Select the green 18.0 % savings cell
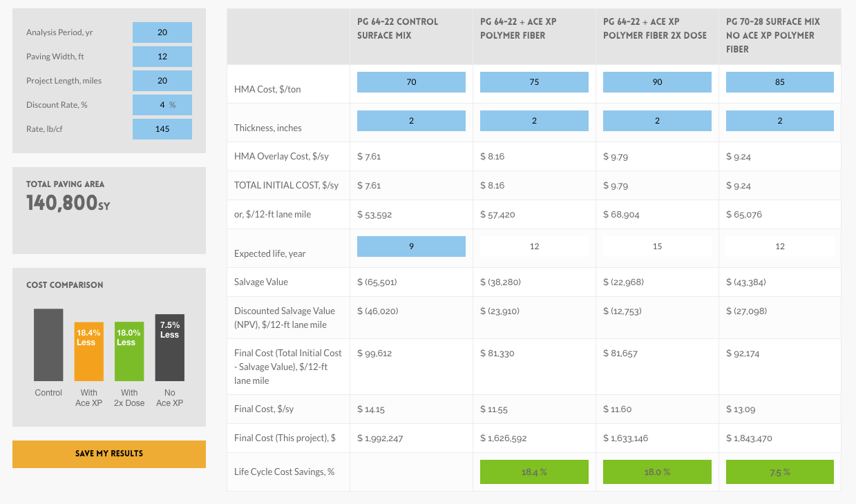This screenshot has width=856, height=504. coord(657,472)
